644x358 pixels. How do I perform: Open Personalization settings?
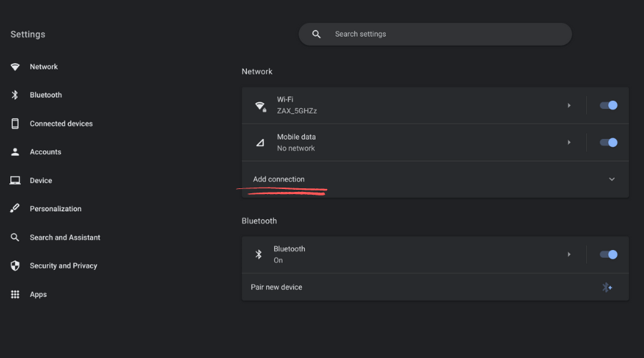[x=55, y=209]
